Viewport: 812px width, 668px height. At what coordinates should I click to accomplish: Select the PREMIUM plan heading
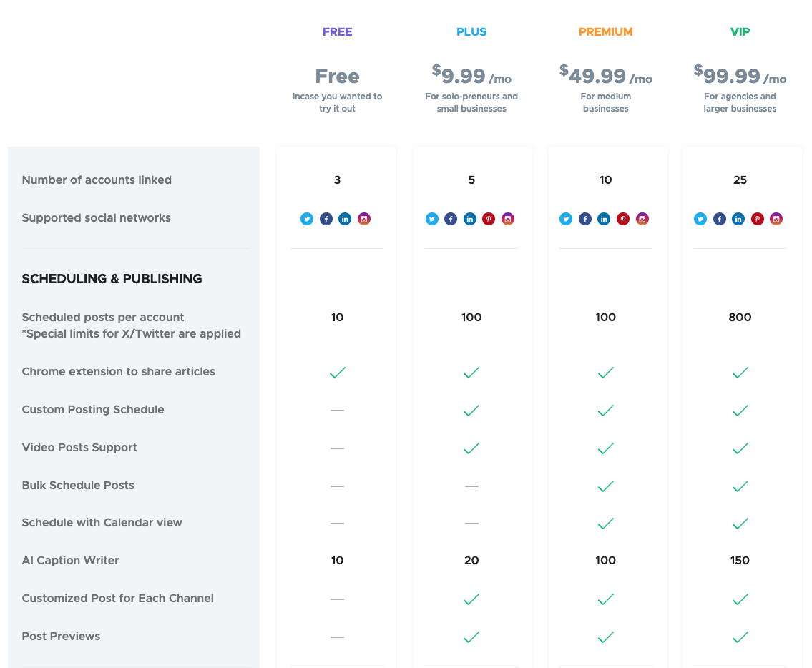605,32
